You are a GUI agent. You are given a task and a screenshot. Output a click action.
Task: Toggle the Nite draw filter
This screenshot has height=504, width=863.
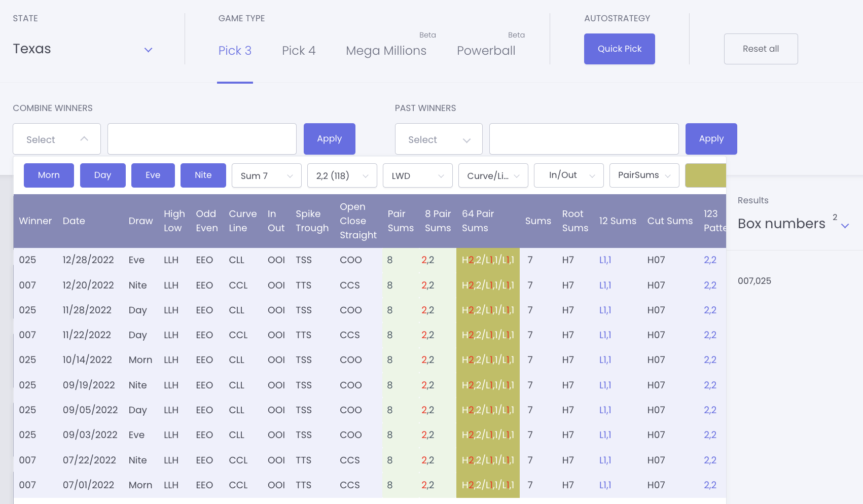click(x=203, y=175)
